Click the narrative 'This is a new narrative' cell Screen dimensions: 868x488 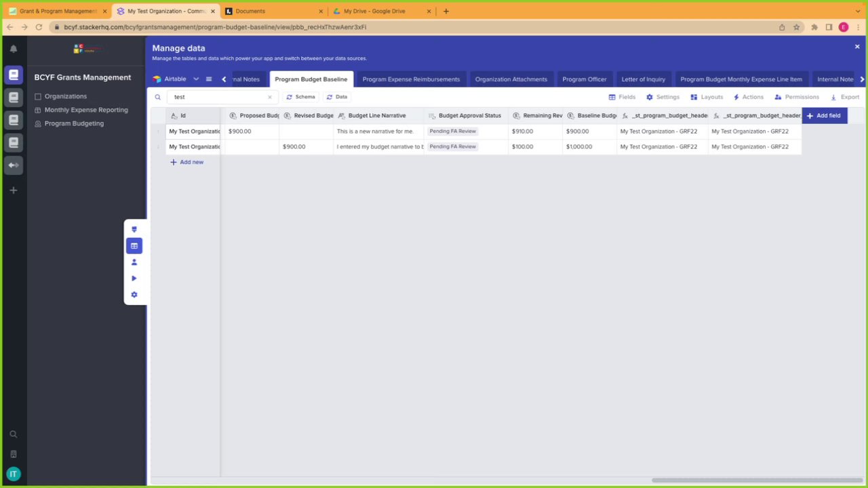pyautogui.click(x=378, y=131)
